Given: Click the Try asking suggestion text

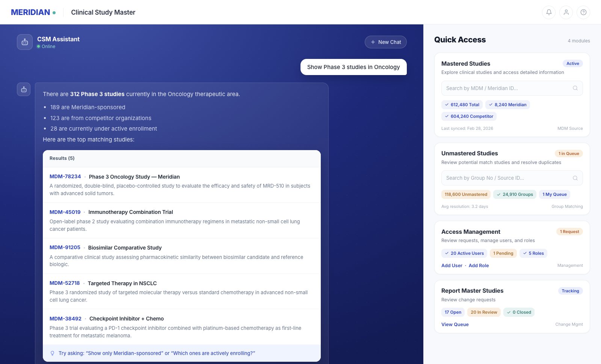Looking at the screenshot, I should pyautogui.click(x=157, y=353).
